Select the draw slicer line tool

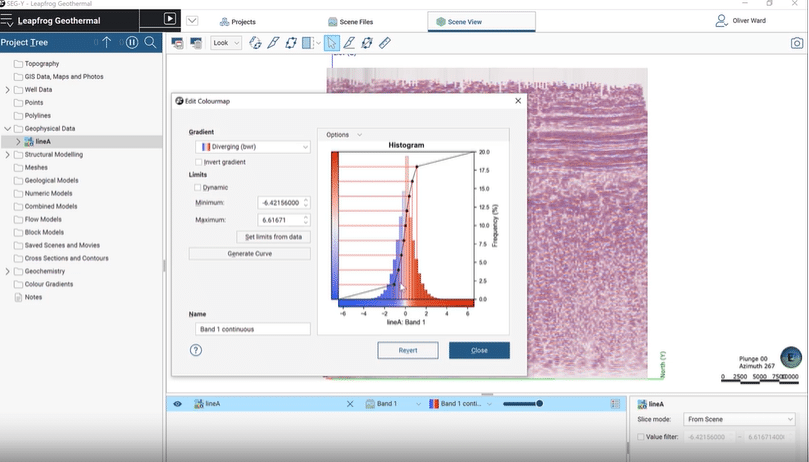coord(273,43)
